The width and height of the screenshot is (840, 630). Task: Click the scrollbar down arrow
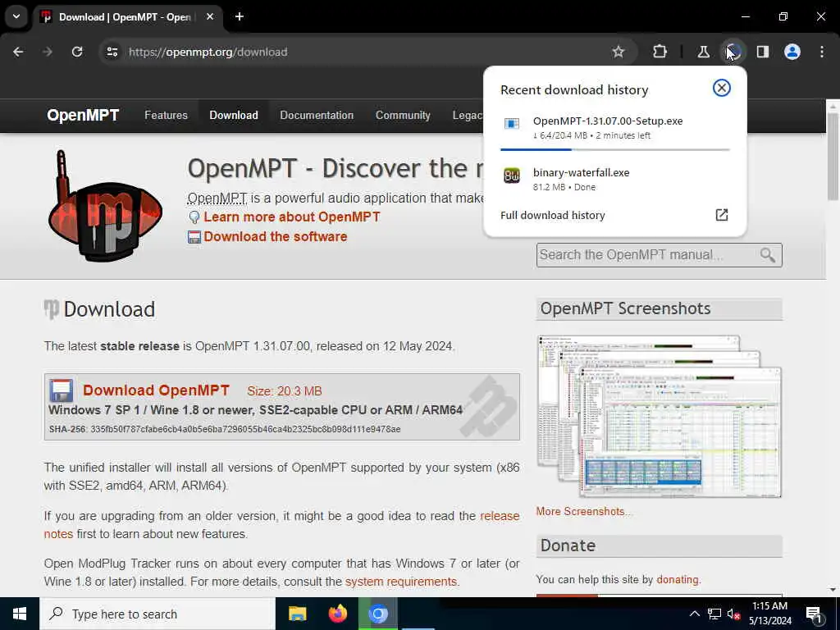(833, 590)
